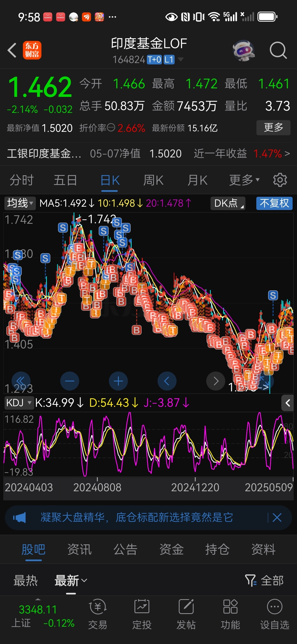297x644 pixels.
Task: Tap the MA5:1.492 value
Action: pos(67,203)
